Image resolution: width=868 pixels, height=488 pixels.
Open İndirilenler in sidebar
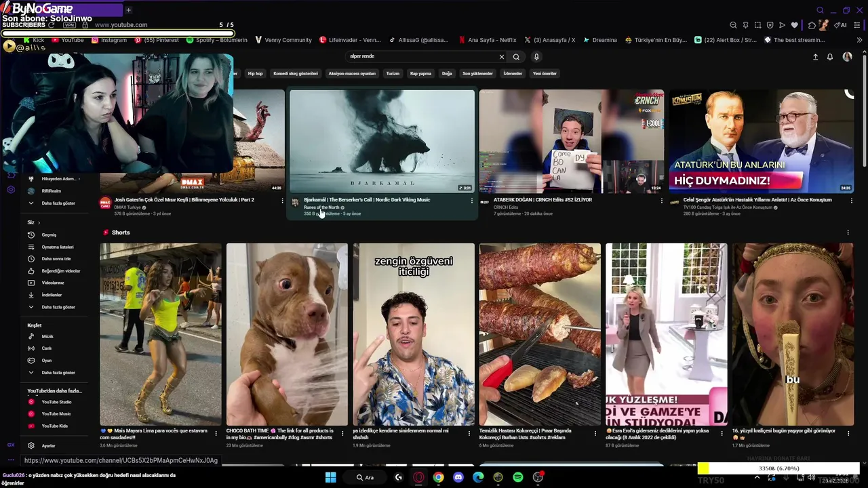tap(52, 295)
